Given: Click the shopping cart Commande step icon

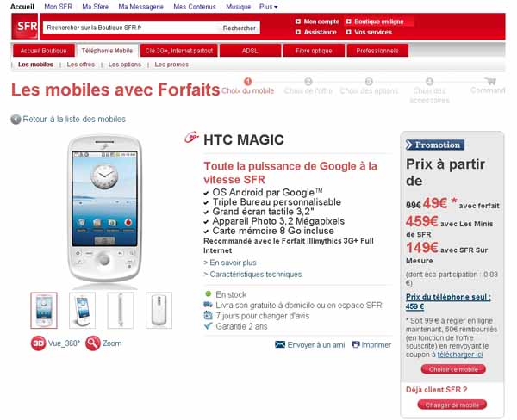Looking at the screenshot, I should [490, 81].
